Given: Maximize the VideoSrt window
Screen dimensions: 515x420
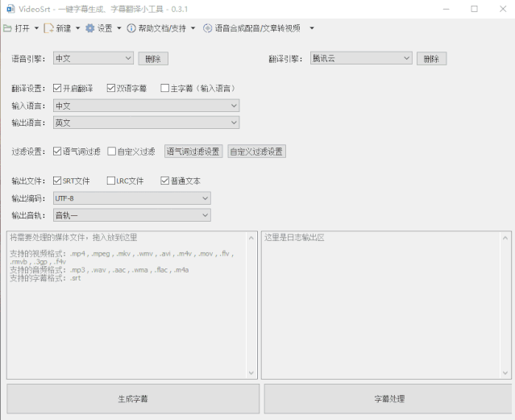Looking at the screenshot, I should [474, 9].
